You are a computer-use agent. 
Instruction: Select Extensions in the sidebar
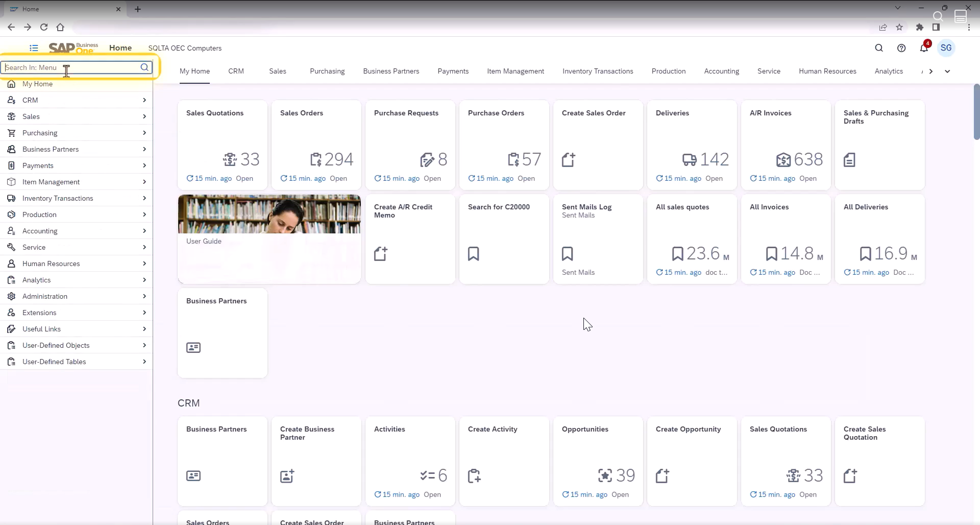click(77, 313)
